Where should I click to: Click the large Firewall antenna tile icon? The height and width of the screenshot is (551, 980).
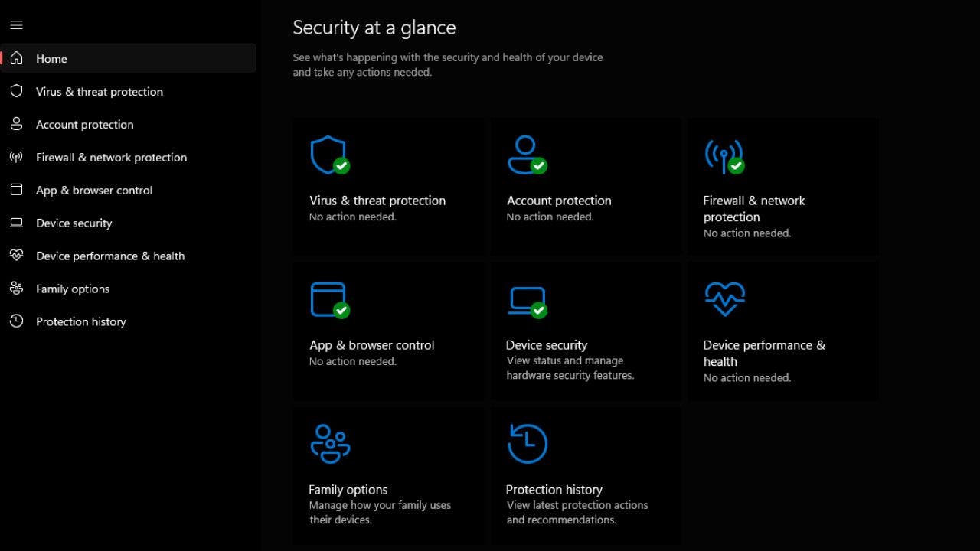point(724,156)
